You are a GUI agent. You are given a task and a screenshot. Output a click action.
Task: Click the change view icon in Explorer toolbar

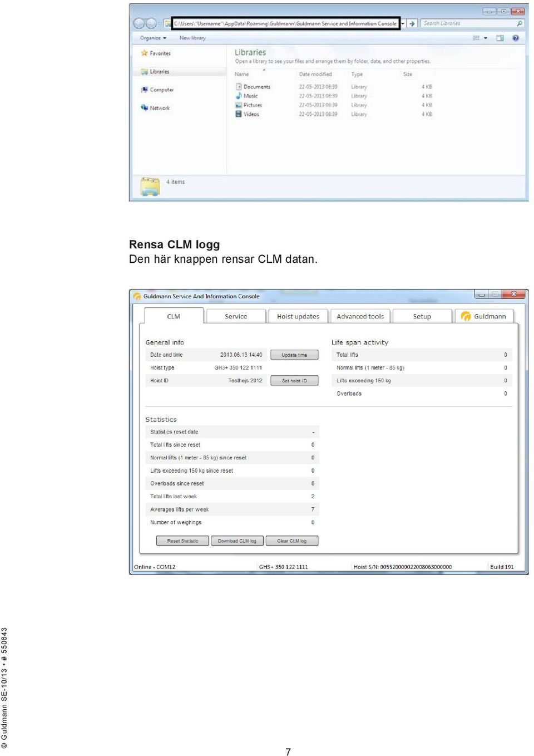(x=476, y=38)
